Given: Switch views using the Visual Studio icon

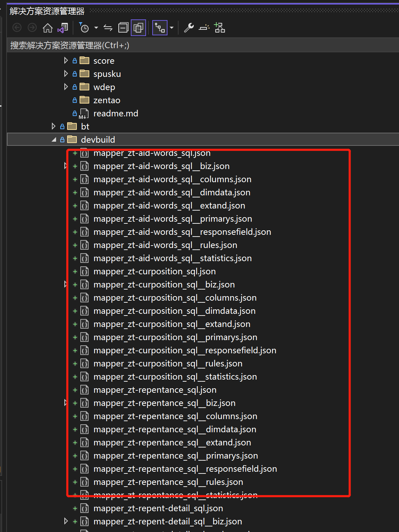Looking at the screenshot, I should (x=63, y=28).
